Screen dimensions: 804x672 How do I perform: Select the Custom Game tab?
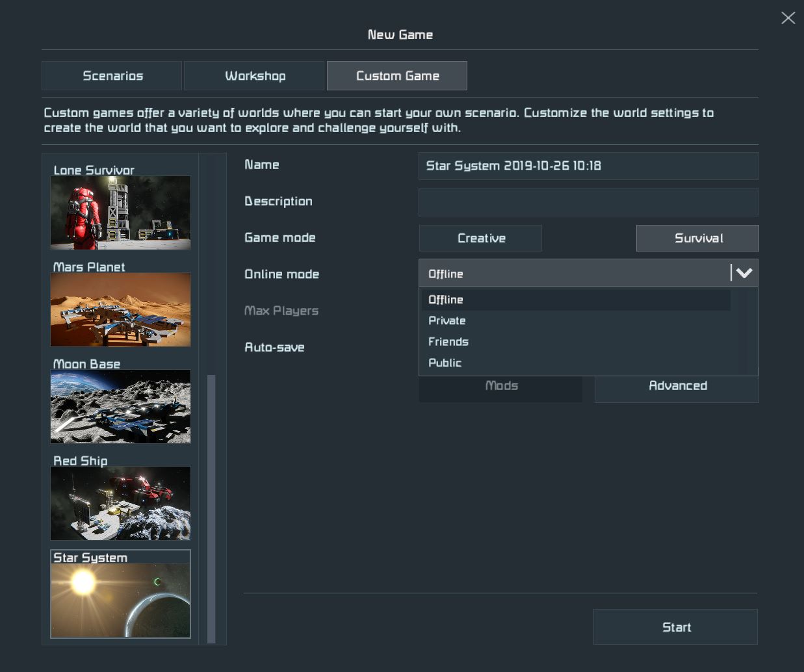tap(397, 75)
